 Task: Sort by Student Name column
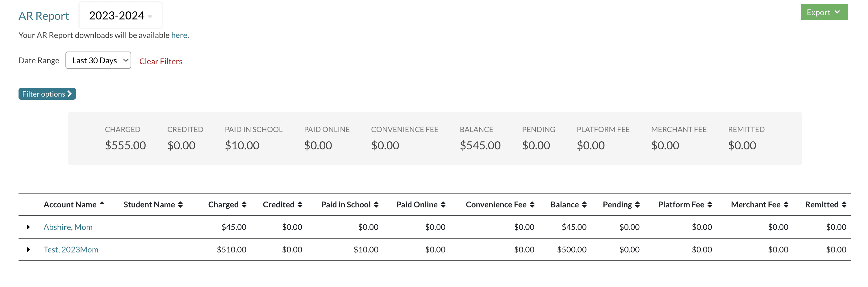[x=153, y=205]
